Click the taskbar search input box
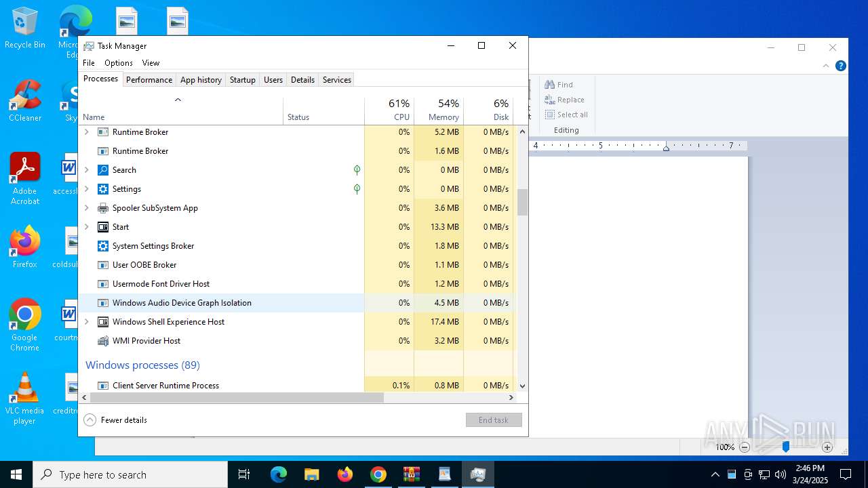This screenshot has height=488, width=868. [130, 474]
